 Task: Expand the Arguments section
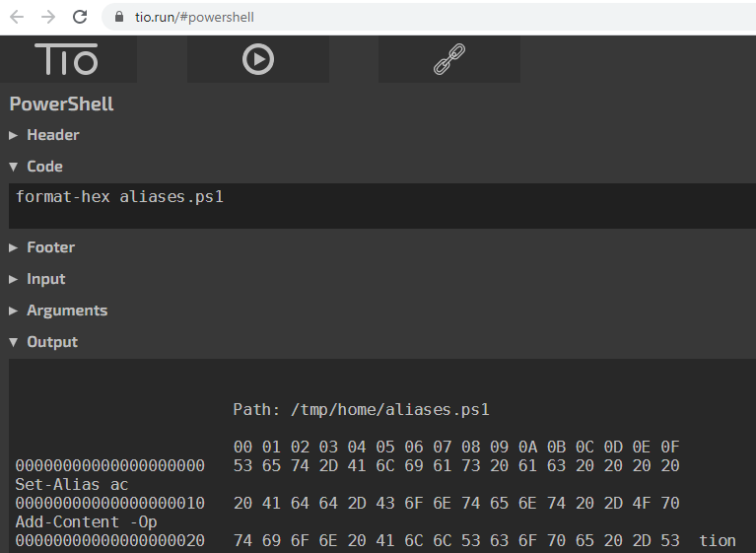pyautogui.click(x=67, y=311)
